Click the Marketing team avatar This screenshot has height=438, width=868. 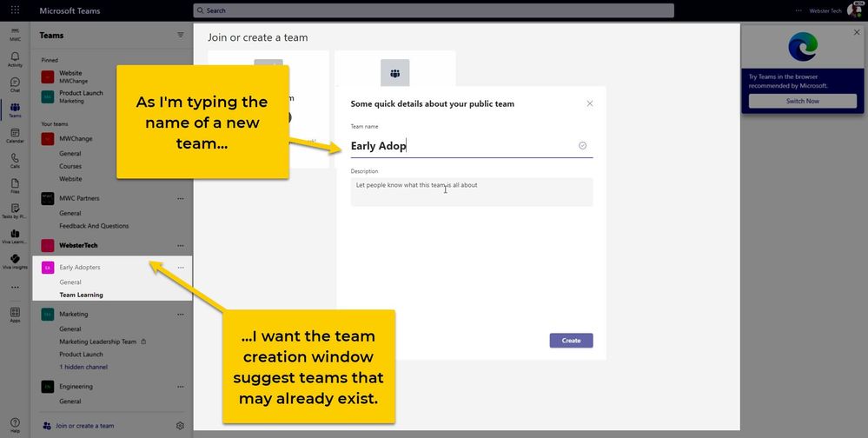[48, 314]
